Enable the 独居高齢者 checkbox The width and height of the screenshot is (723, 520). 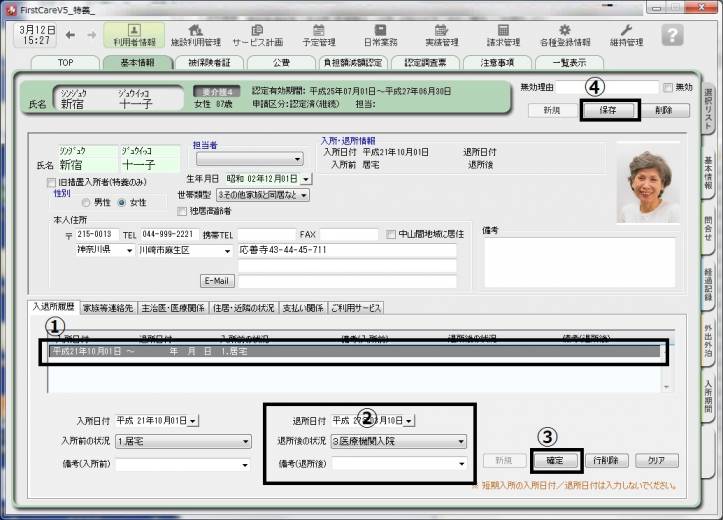coord(180,211)
